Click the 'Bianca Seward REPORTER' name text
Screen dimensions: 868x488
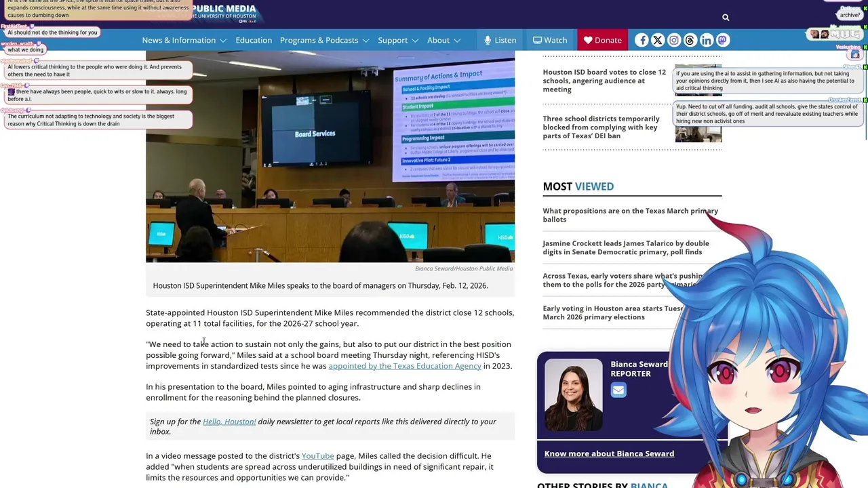click(639, 369)
